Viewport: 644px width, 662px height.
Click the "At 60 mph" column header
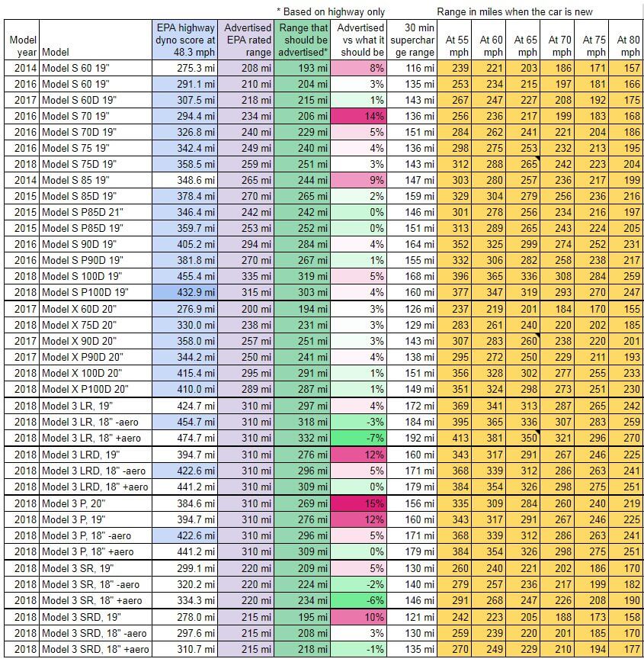tap(489, 40)
